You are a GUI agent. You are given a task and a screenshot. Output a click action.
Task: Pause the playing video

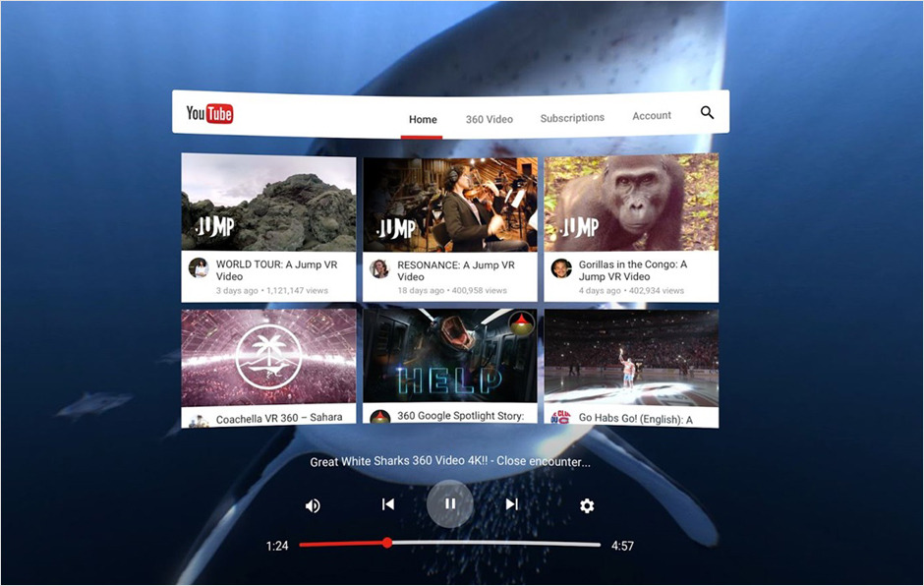point(449,503)
